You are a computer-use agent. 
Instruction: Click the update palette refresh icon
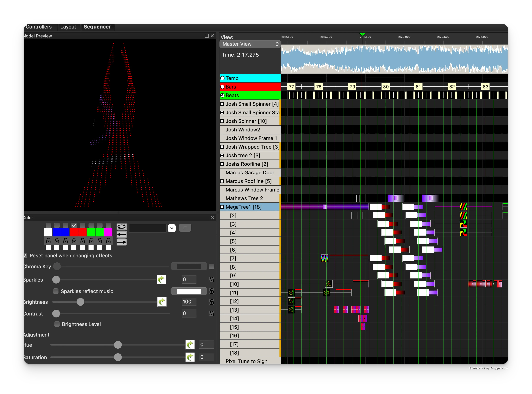pyautogui.click(x=122, y=227)
